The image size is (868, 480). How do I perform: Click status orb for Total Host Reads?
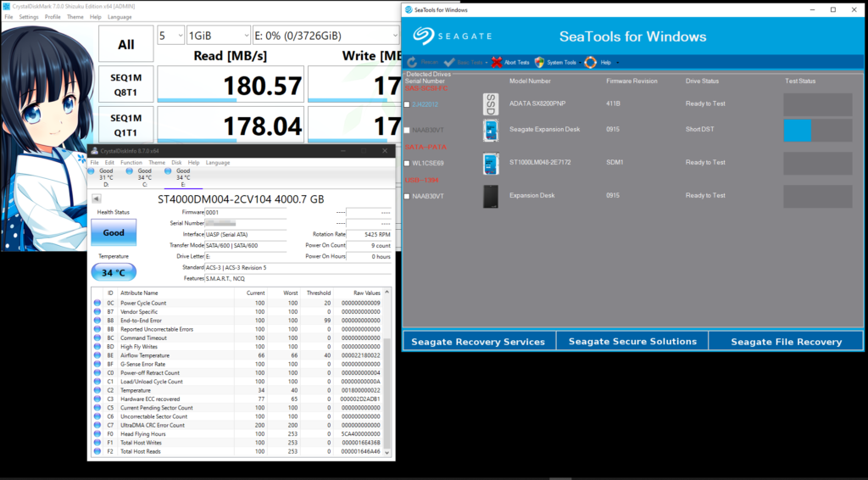point(97,451)
